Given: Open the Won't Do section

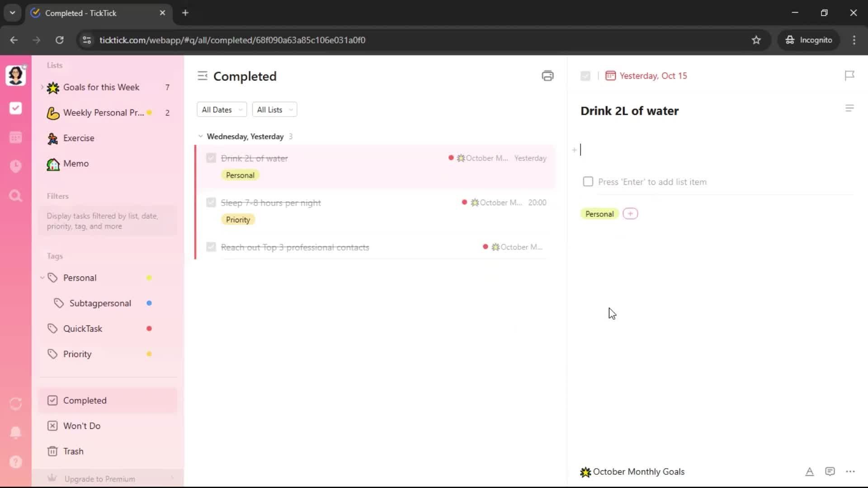Looking at the screenshot, I should point(81,426).
